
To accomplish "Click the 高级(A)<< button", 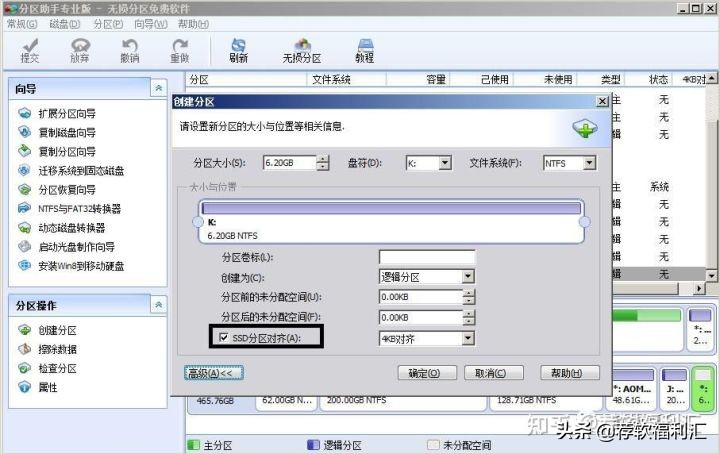I will click(x=214, y=373).
